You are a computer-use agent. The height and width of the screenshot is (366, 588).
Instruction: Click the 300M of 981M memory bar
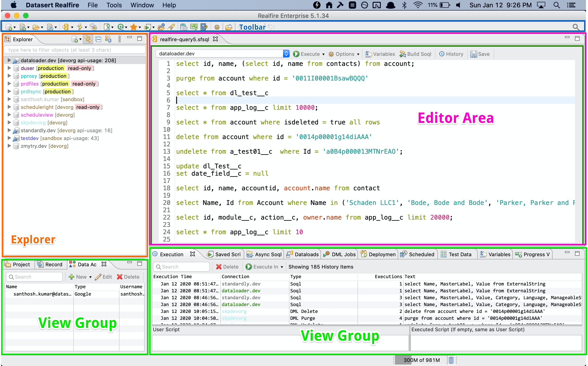click(x=421, y=360)
